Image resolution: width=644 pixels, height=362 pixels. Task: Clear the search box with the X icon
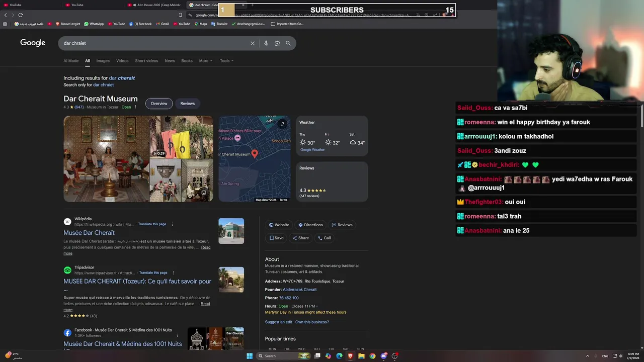pos(253,43)
